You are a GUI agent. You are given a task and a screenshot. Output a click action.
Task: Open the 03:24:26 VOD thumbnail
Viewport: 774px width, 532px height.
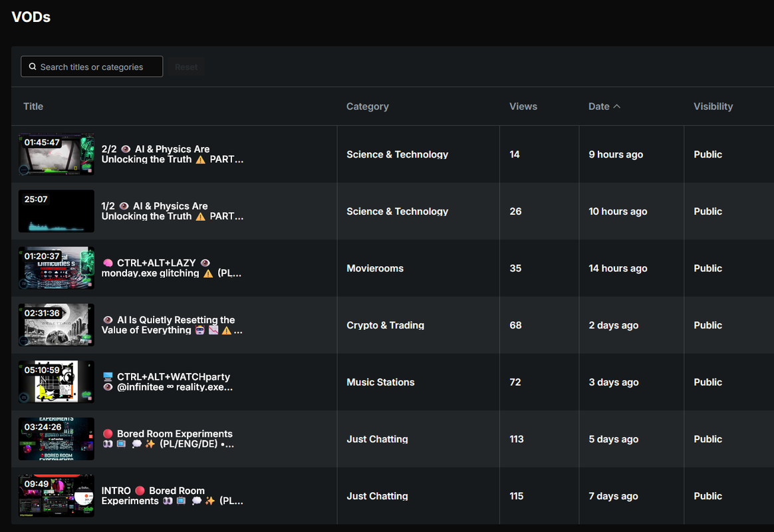[x=57, y=439]
